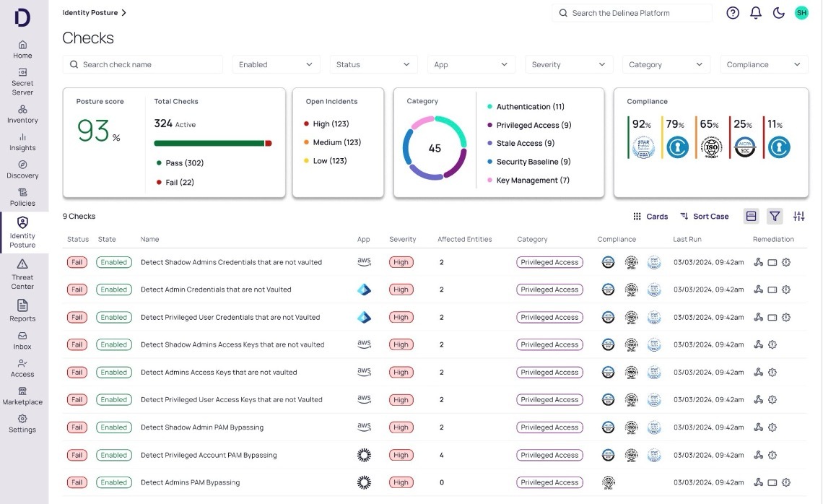The height and width of the screenshot is (504, 823).
Task: Click the notifications bell icon
Action: 756,13
